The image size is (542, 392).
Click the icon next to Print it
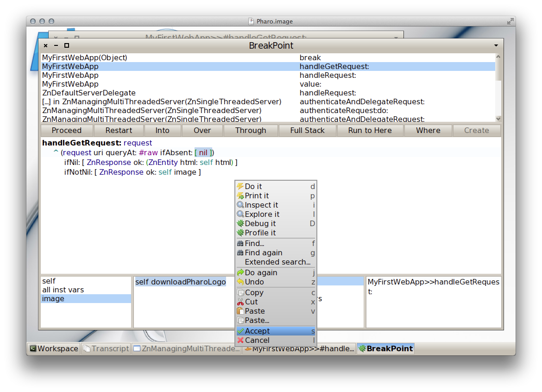[x=240, y=196]
